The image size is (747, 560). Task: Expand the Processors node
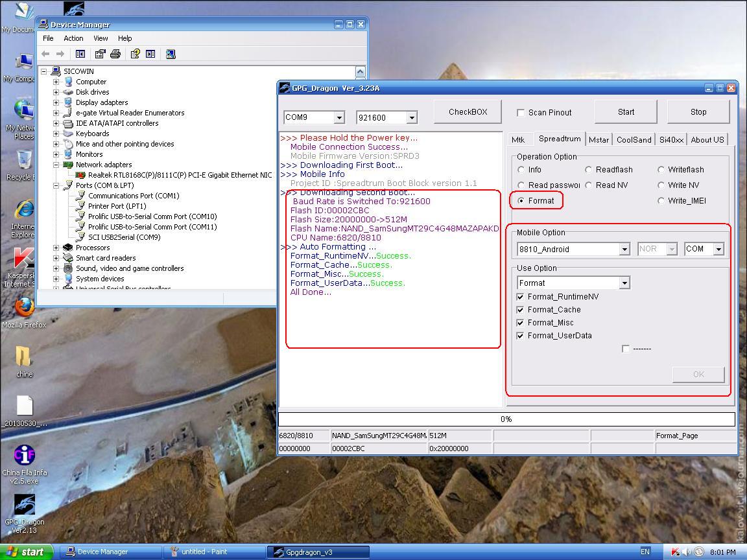(x=56, y=248)
